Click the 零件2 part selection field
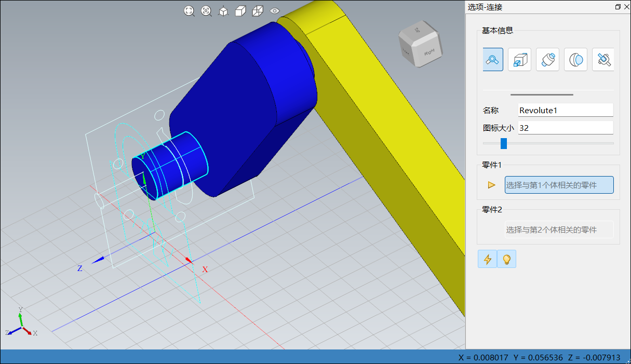This screenshot has width=631, height=364. point(559,230)
